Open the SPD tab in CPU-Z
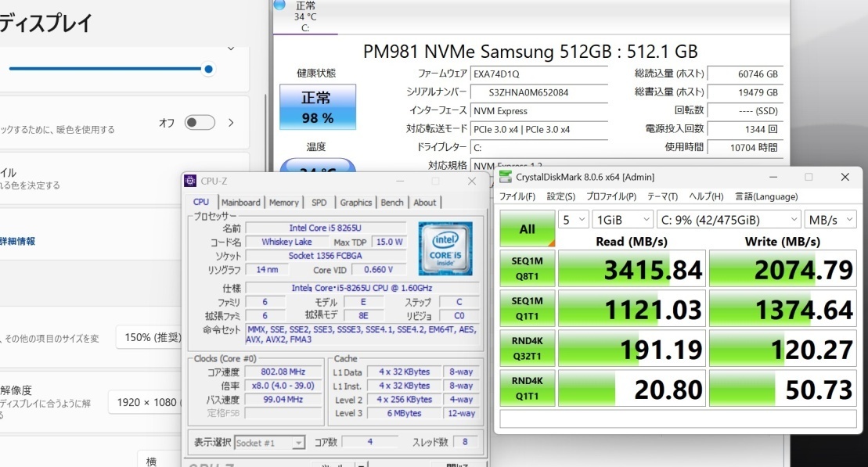Image resolution: width=868 pixels, height=467 pixels. 319,203
